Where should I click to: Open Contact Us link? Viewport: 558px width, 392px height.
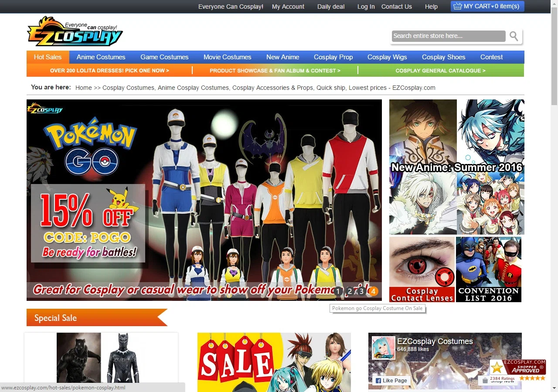[396, 7]
